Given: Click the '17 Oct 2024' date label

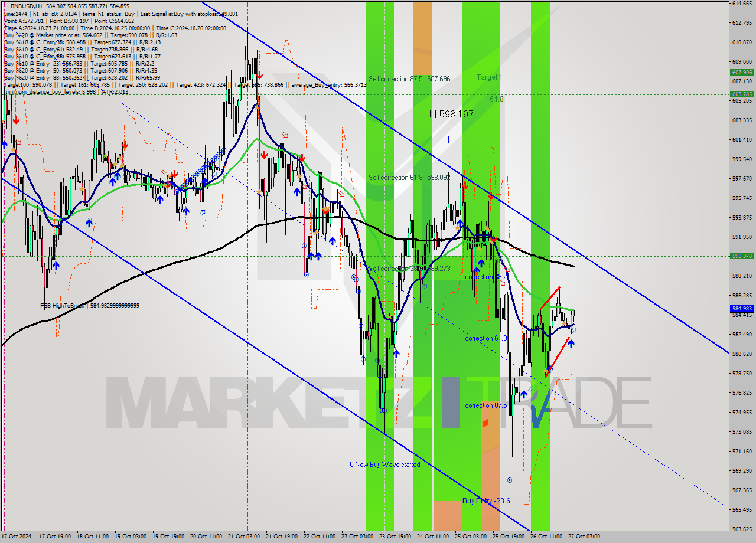Looking at the screenshot, I should point(17,537).
